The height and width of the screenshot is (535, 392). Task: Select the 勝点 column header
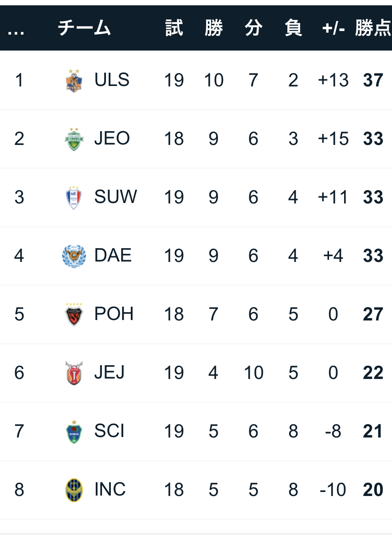pos(372,28)
